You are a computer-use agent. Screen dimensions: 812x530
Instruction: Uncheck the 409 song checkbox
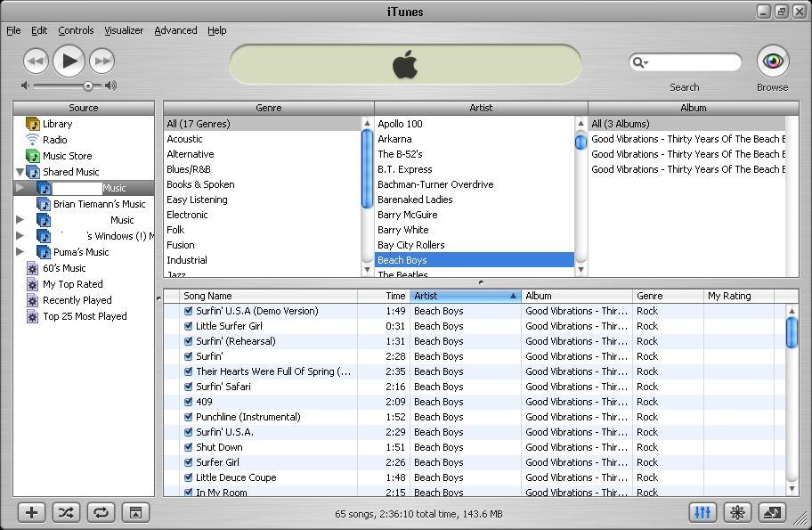tap(189, 402)
